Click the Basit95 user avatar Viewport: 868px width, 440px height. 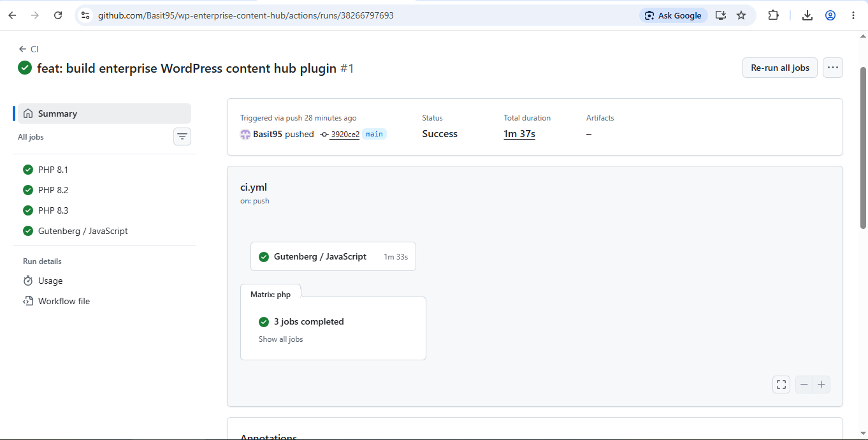(x=245, y=134)
